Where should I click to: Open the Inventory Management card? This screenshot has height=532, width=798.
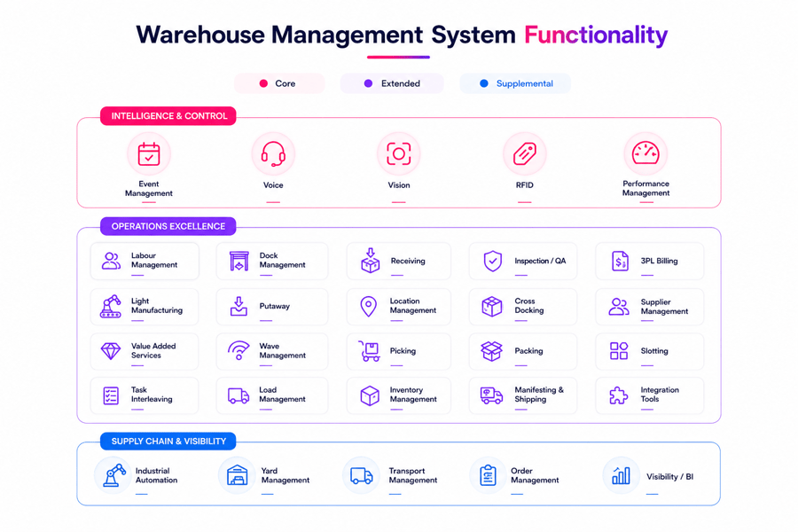(398, 395)
